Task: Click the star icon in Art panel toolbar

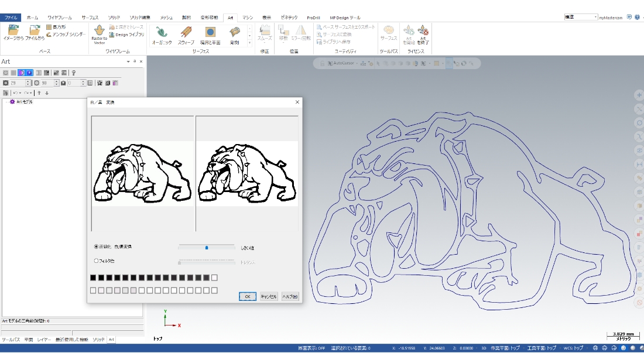Action: coord(100,83)
